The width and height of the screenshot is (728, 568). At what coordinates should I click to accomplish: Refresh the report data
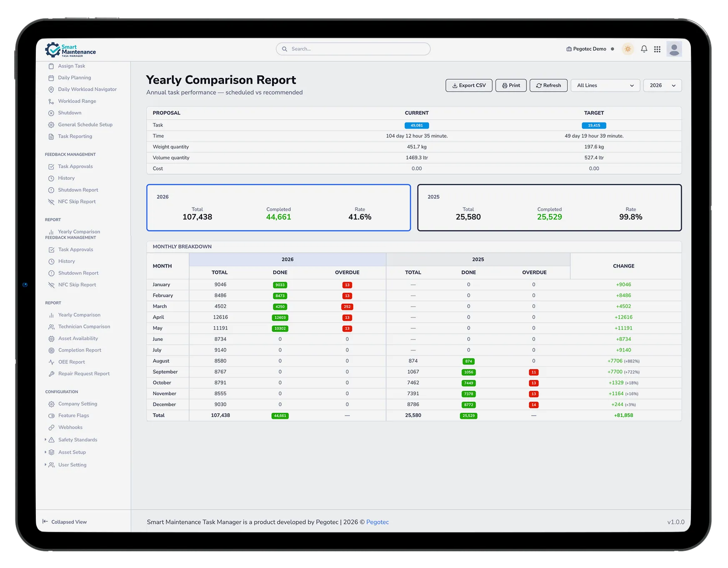(548, 85)
